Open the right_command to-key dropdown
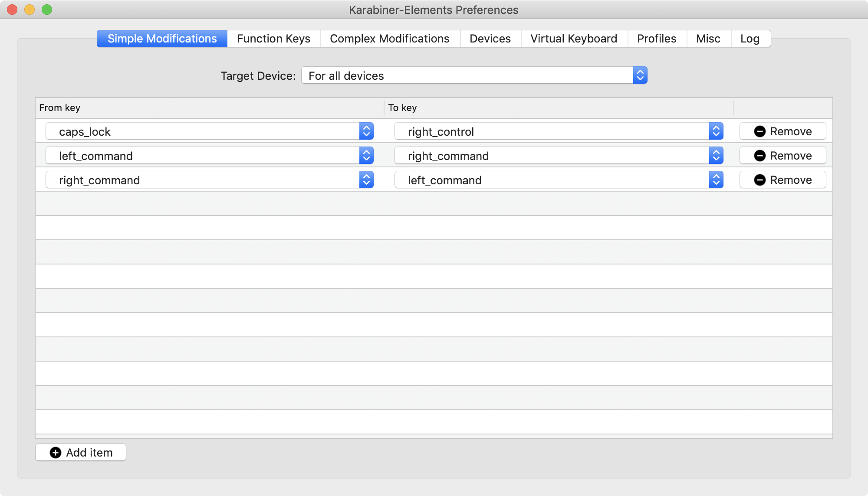Image resolution: width=868 pixels, height=496 pixels. pos(559,156)
